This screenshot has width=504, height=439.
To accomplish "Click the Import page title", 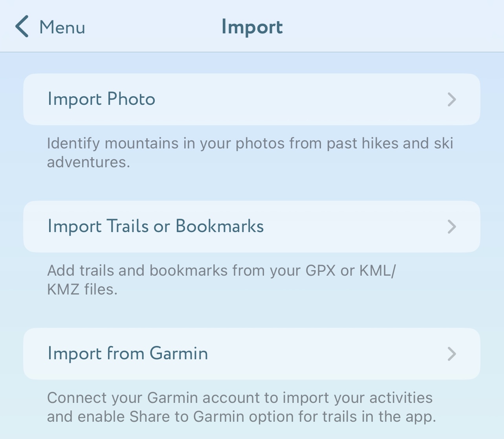I will coord(252,27).
